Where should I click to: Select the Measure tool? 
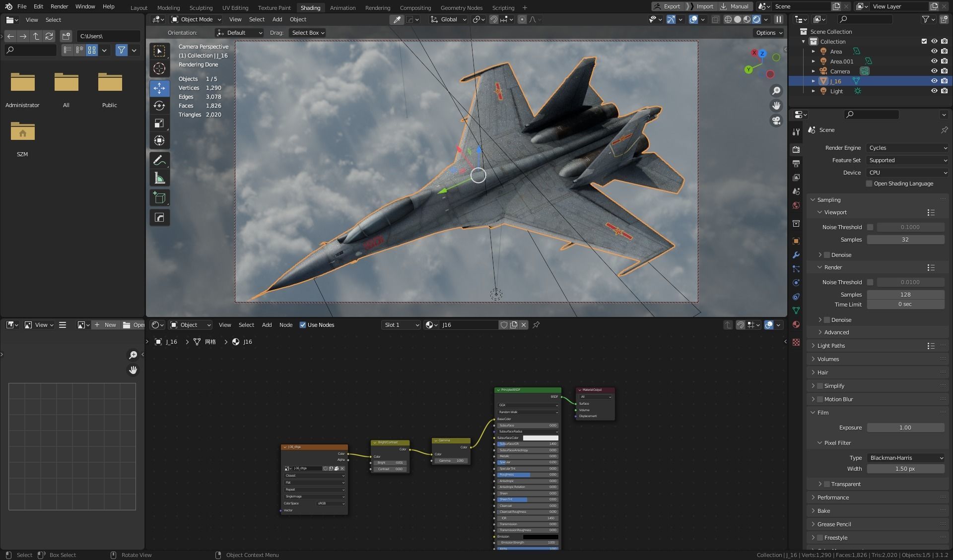(159, 178)
